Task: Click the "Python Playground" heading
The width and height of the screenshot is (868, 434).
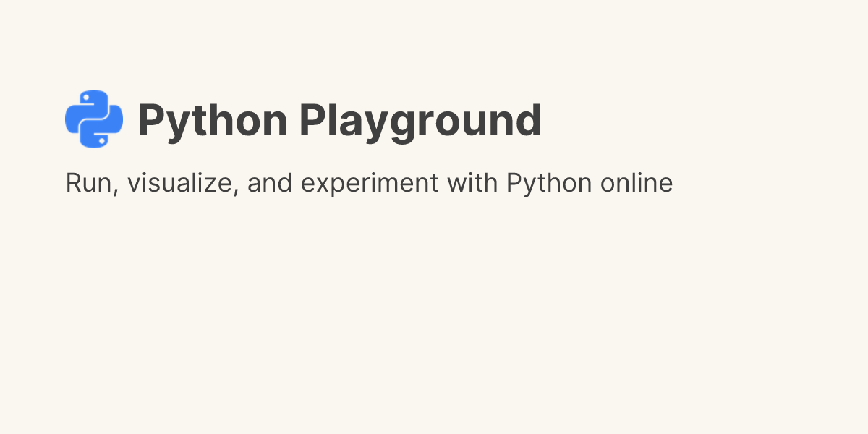Action: tap(339, 121)
